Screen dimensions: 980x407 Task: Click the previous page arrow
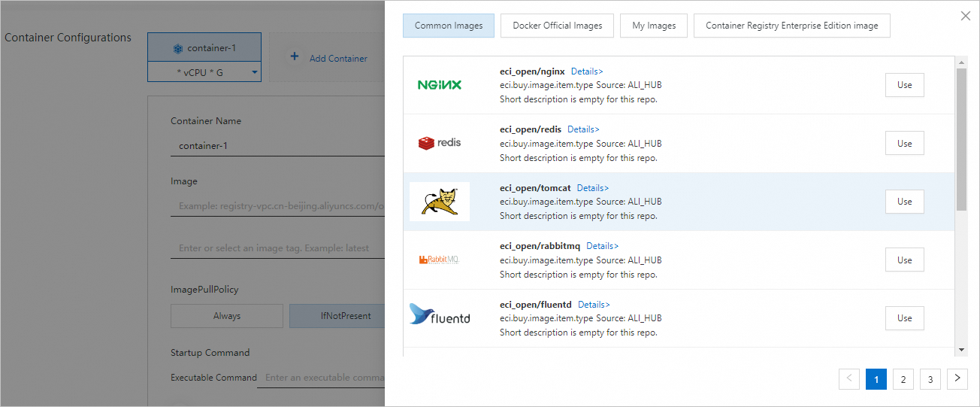tap(849, 378)
